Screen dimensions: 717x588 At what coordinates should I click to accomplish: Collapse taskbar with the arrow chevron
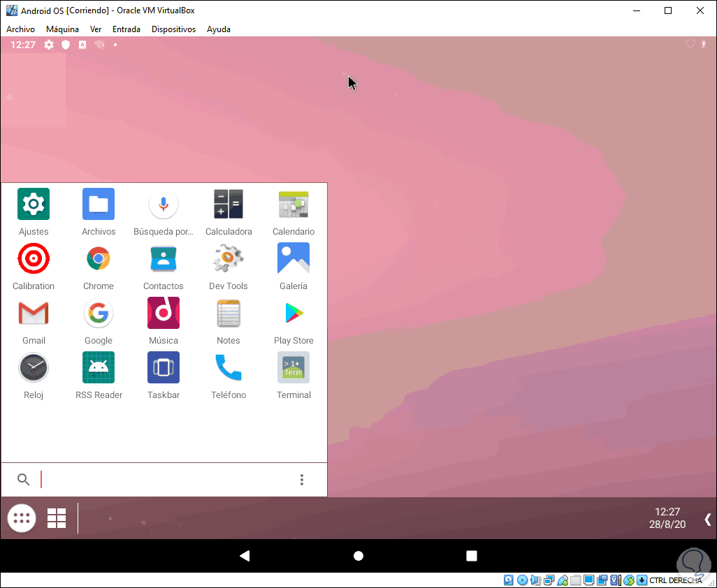coord(708,519)
